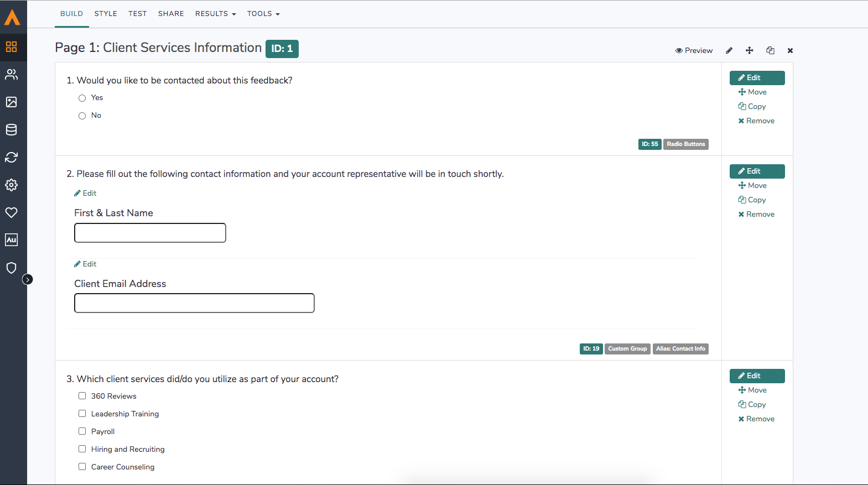Click Edit above Client Email Address
This screenshot has height=485, width=868.
pos(85,264)
